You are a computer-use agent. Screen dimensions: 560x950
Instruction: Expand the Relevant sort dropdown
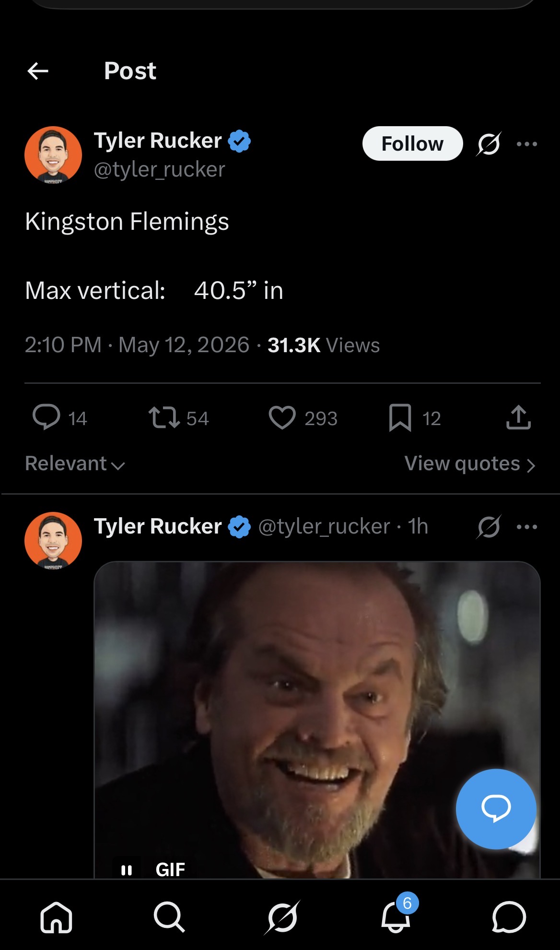click(75, 463)
